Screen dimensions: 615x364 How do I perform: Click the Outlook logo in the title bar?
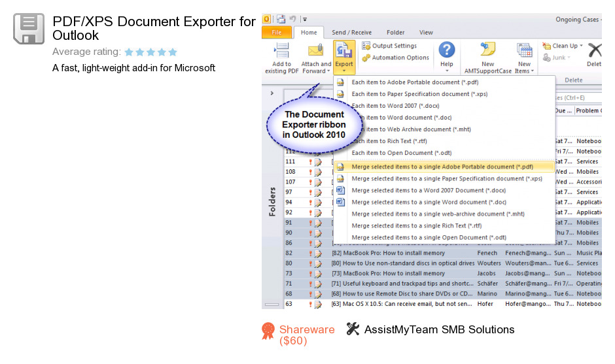click(x=267, y=19)
